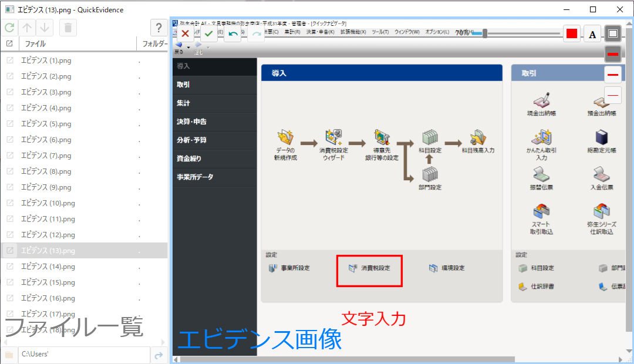This screenshot has width=634, height=364.
Task: Open エビデンス (11).png externally via its row icon
Action: pos(10,219)
